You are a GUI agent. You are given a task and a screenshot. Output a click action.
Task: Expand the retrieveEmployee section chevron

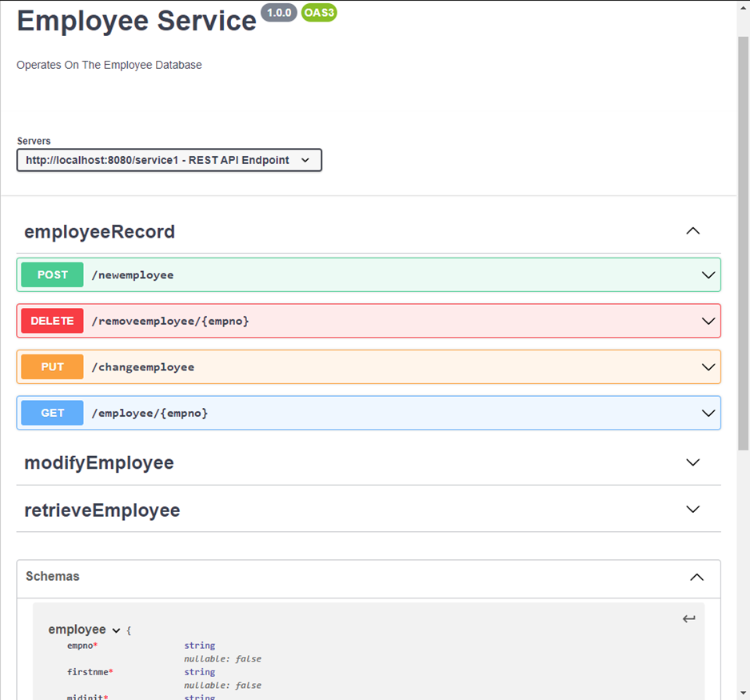coord(692,509)
